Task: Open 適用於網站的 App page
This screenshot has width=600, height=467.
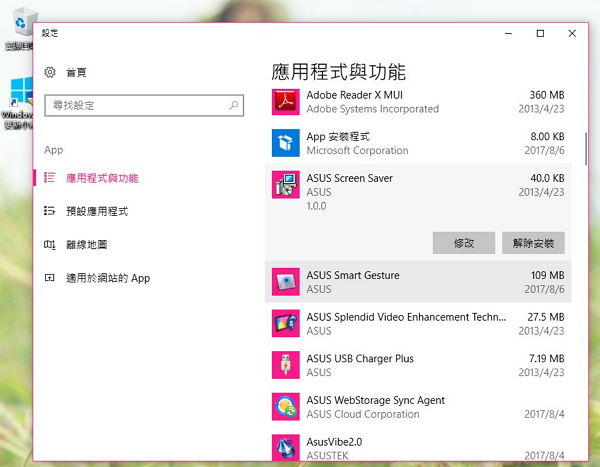Action: (108, 278)
